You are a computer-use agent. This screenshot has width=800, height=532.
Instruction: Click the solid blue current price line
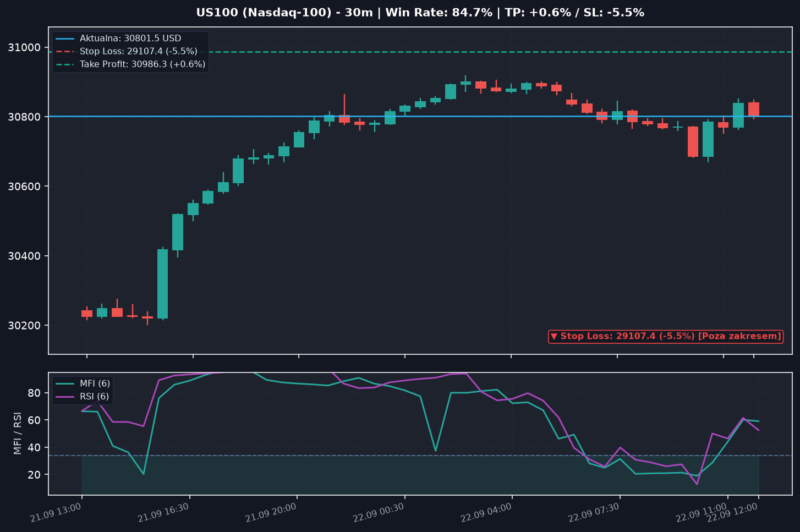coord(420,117)
